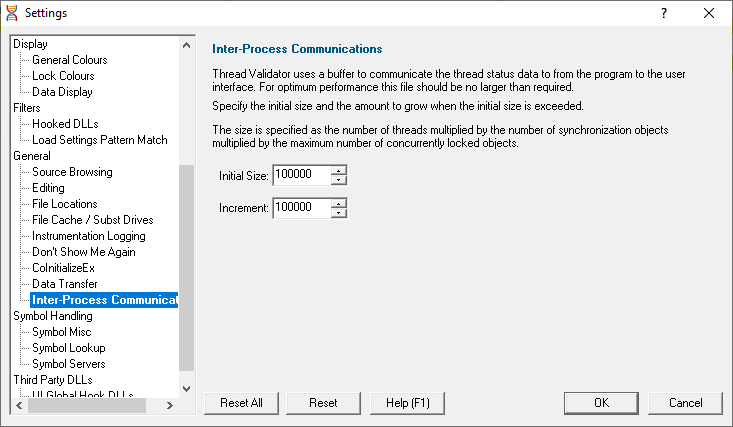The width and height of the screenshot is (733, 427).
Task: Click the horizontal scroll left arrow
Action: [x=19, y=405]
